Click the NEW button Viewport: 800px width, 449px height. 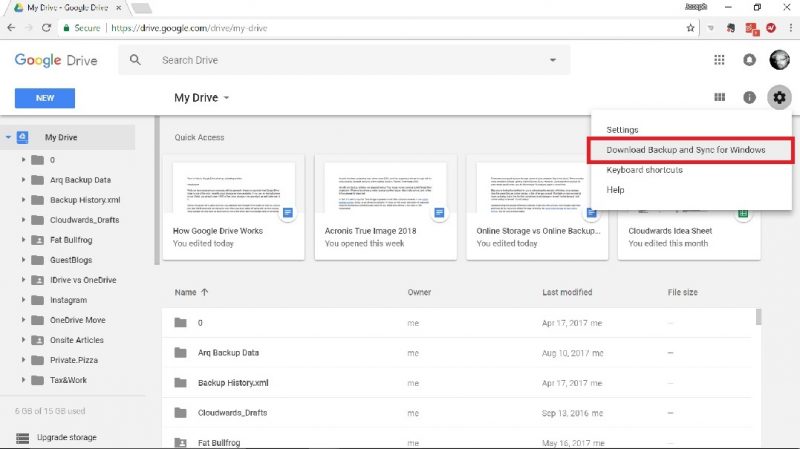[45, 98]
